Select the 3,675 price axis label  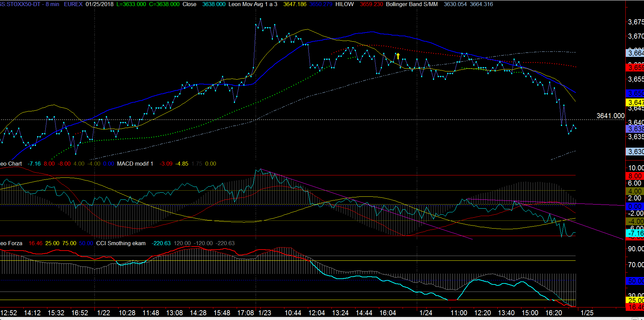tap(636, 22)
